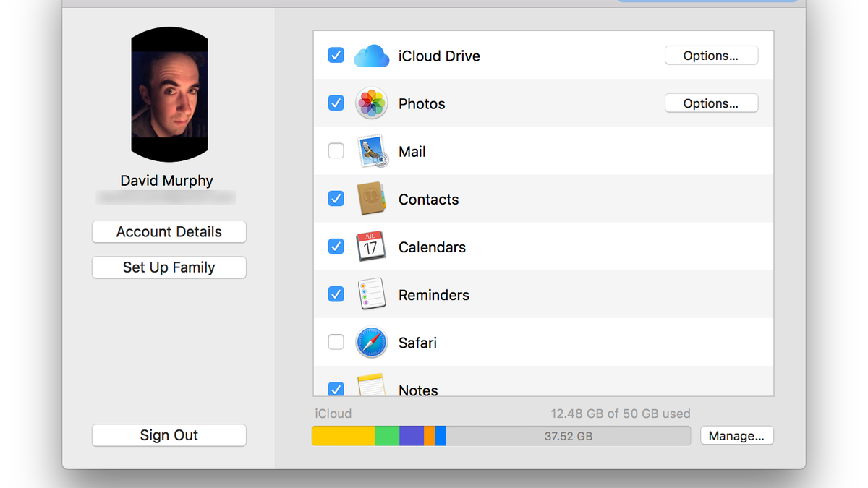Open Options for Photos
Viewport: 868px width, 488px height.
pos(711,103)
